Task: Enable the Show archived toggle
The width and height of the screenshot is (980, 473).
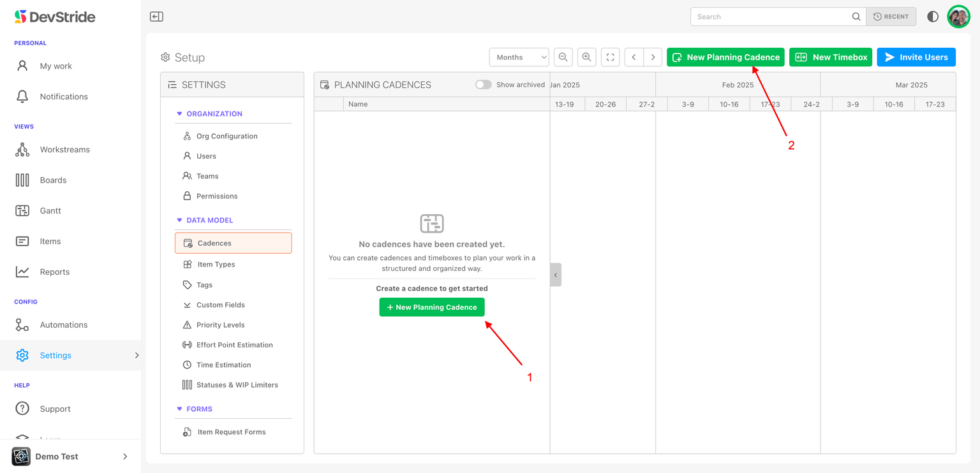Action: (x=483, y=85)
